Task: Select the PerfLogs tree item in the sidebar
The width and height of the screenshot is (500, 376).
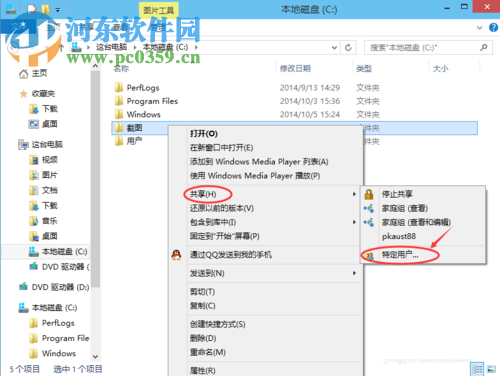Action: pos(58,323)
